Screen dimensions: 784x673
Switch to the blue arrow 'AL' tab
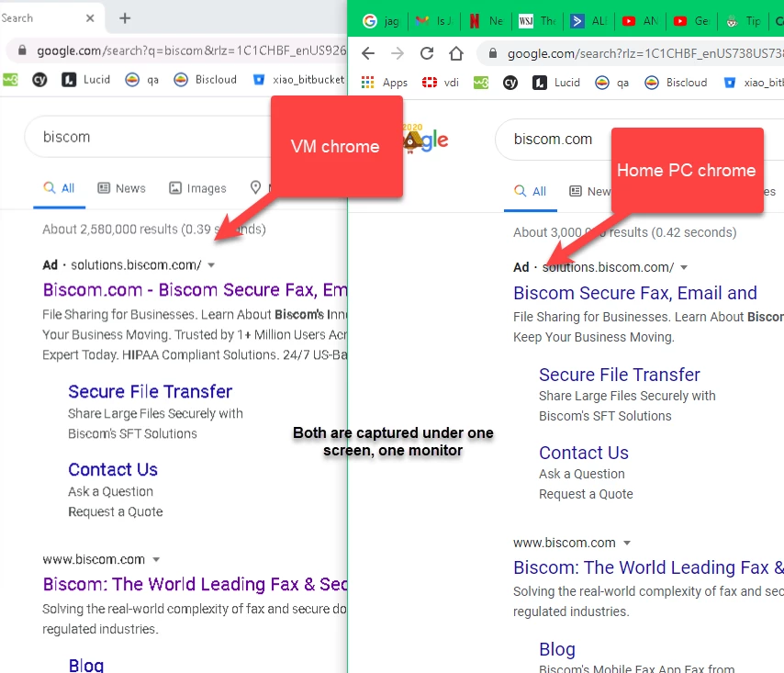click(588, 21)
